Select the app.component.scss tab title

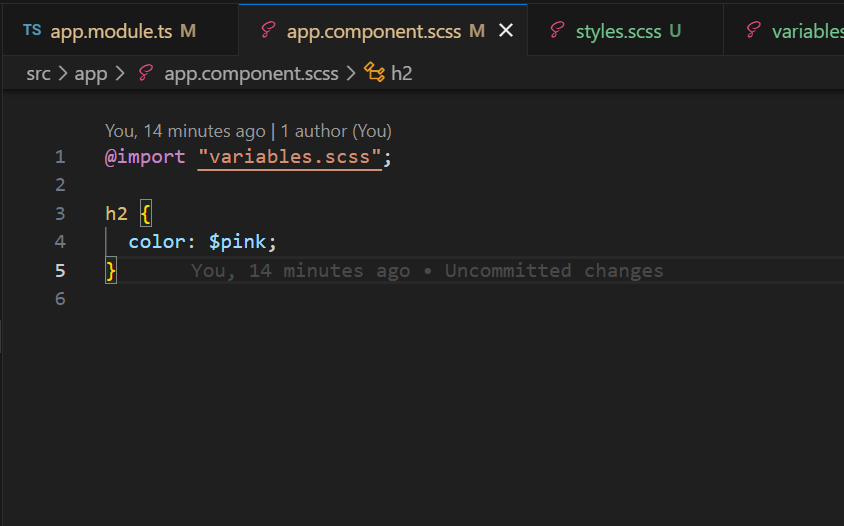(x=373, y=31)
